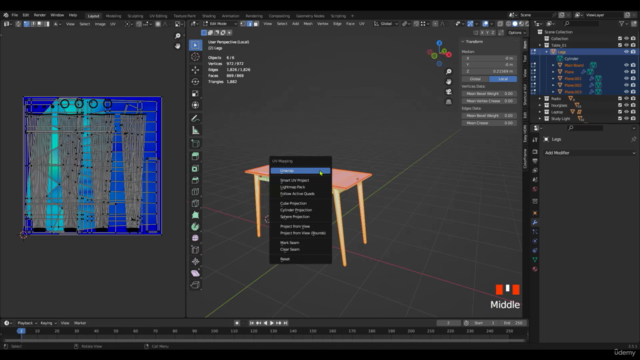Toggle the Study Light collection checkbox
The image size is (640, 360).
[x=620, y=118]
